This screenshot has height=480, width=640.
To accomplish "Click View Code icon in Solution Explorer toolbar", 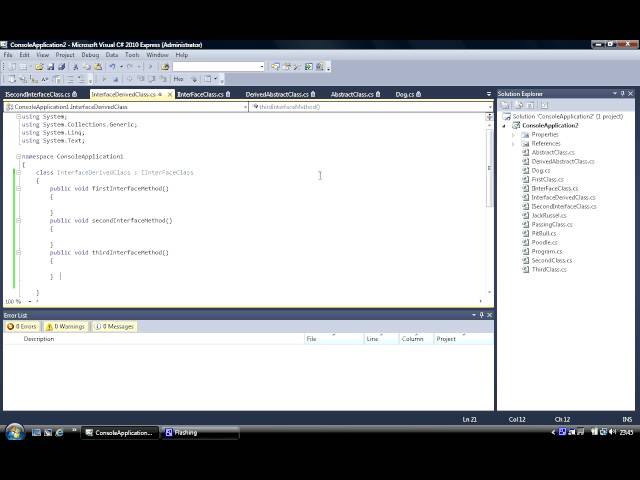I will (x=544, y=105).
